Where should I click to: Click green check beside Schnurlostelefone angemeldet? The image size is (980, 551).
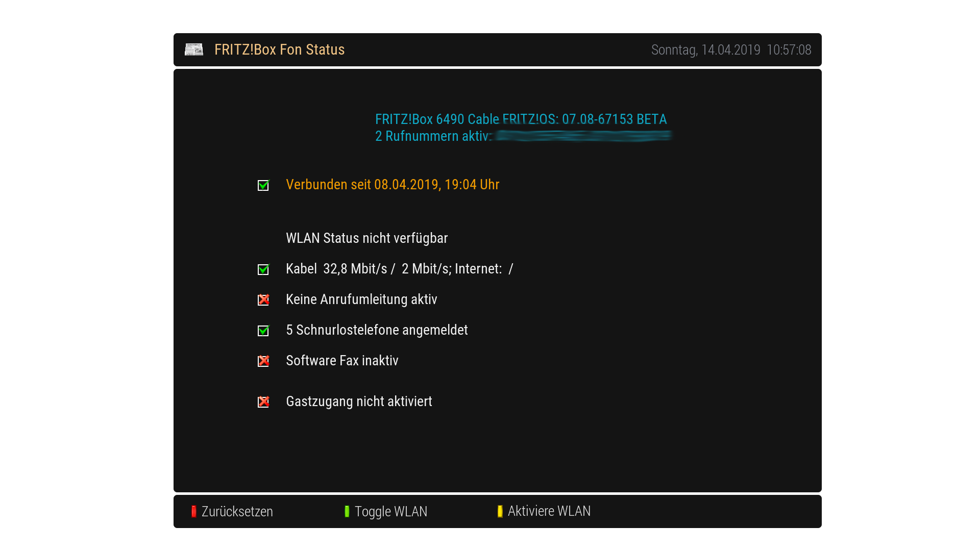[263, 331]
